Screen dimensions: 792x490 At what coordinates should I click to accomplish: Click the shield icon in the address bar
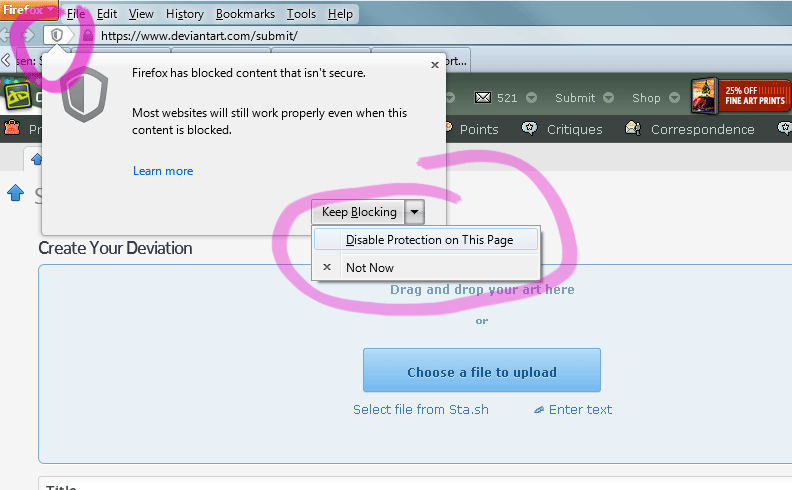pos(57,35)
